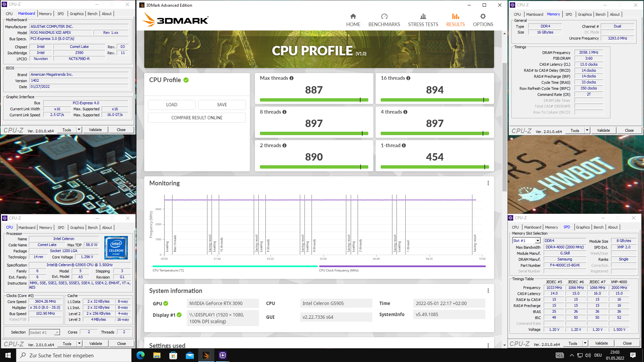
Task: Open the Socket #1 selection dropdown
Action: point(57,332)
